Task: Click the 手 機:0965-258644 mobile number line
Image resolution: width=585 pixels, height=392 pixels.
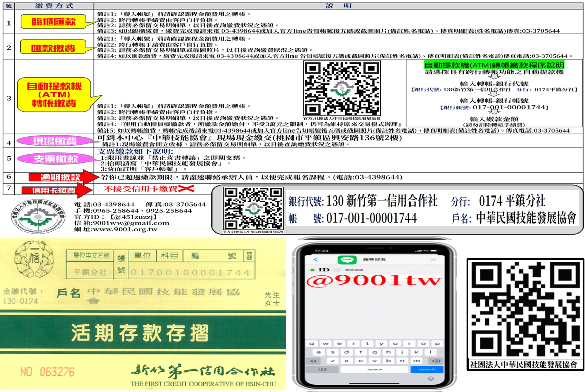Action: click(x=133, y=210)
